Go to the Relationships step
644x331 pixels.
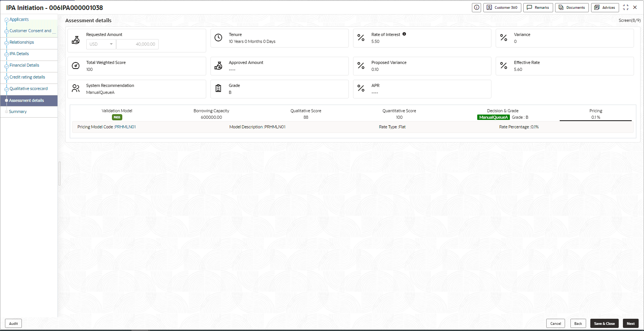click(x=22, y=43)
